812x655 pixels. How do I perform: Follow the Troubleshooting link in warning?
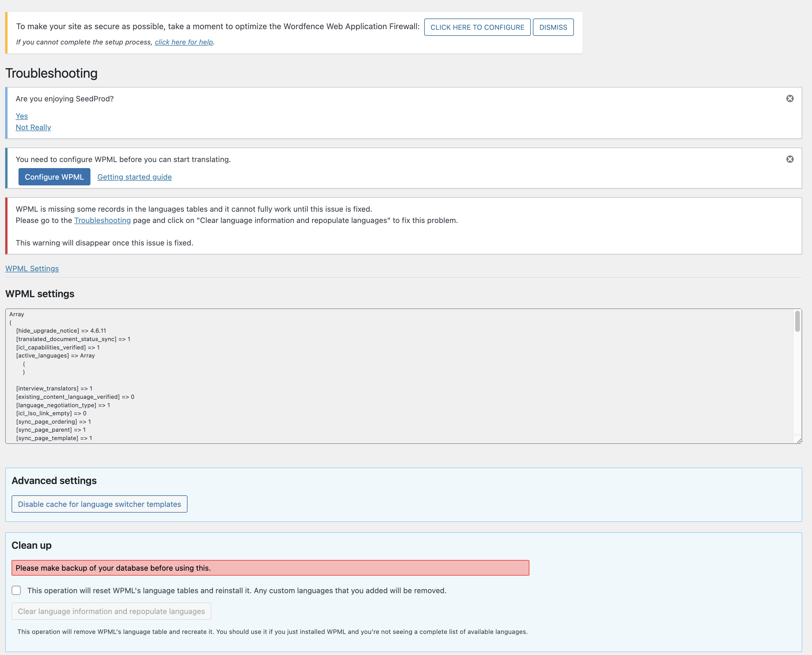tap(102, 220)
